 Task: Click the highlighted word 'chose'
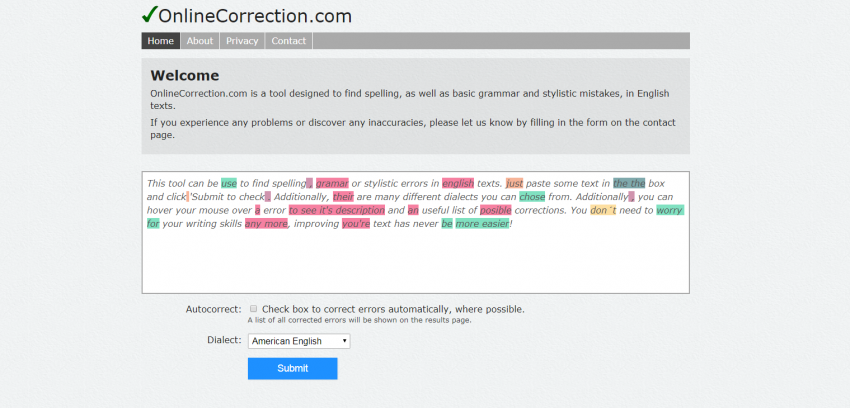[532, 197]
